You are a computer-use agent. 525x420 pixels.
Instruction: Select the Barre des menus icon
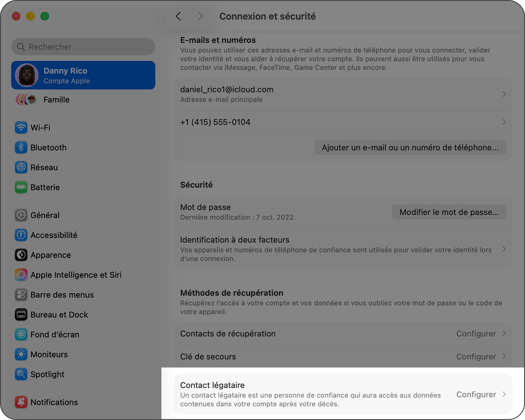(x=21, y=295)
